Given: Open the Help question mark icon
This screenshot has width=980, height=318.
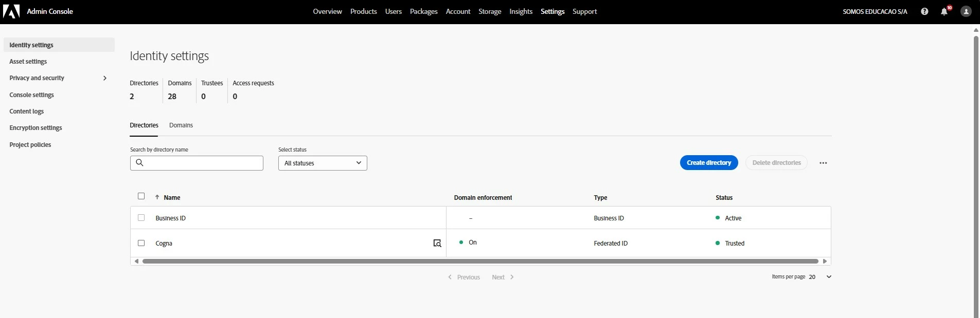Looking at the screenshot, I should click(924, 11).
